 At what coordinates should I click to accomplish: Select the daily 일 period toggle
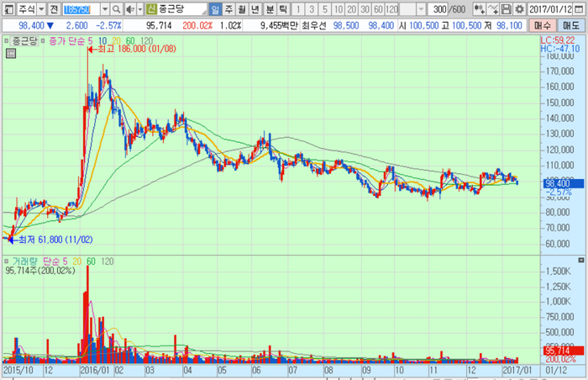[x=216, y=9]
